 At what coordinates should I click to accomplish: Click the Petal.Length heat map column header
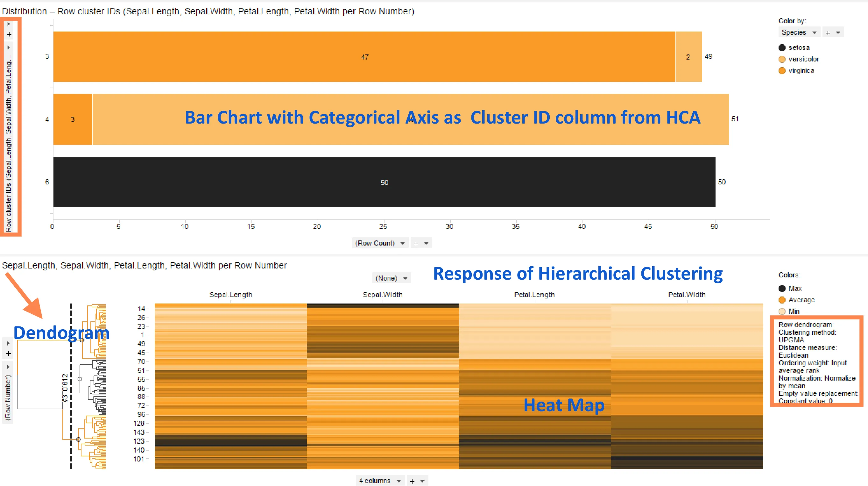534,295
